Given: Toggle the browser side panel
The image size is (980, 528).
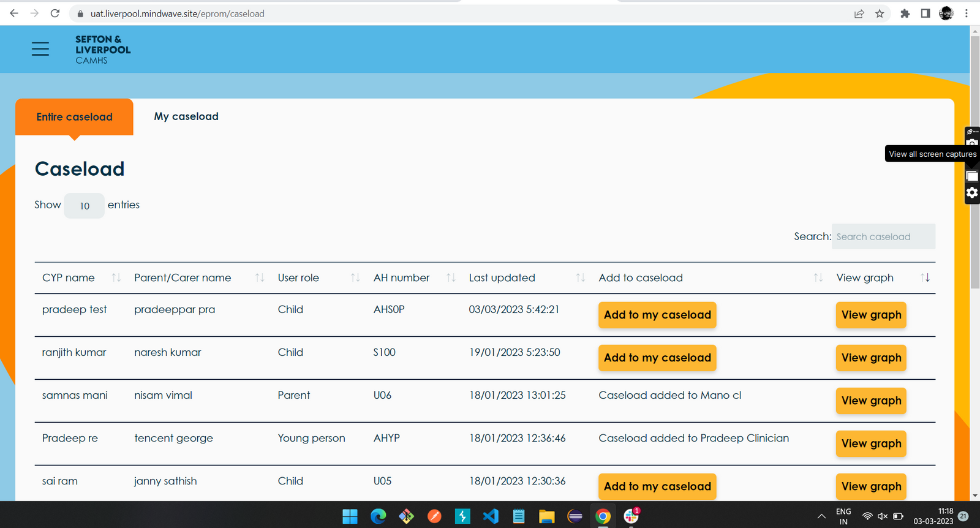Looking at the screenshot, I should 925,13.
